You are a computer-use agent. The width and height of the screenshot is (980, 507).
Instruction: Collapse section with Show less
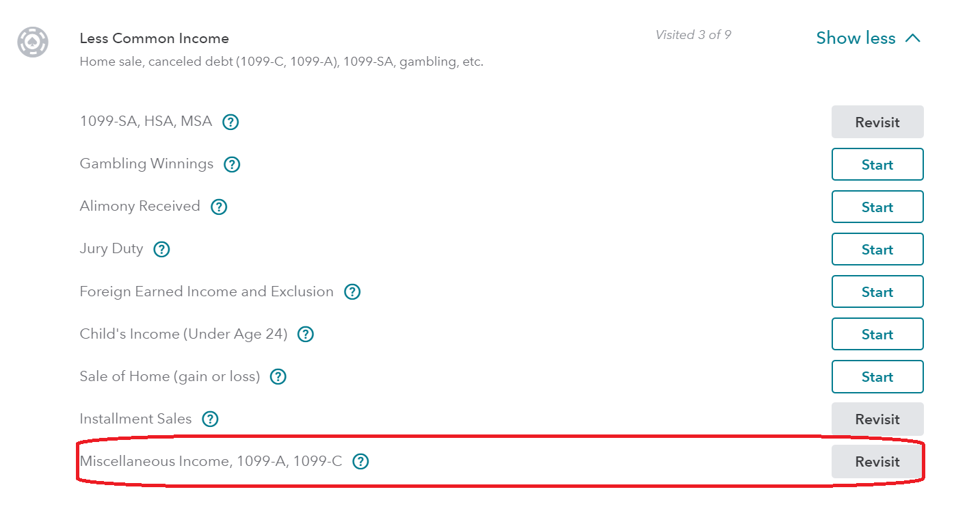[856, 38]
